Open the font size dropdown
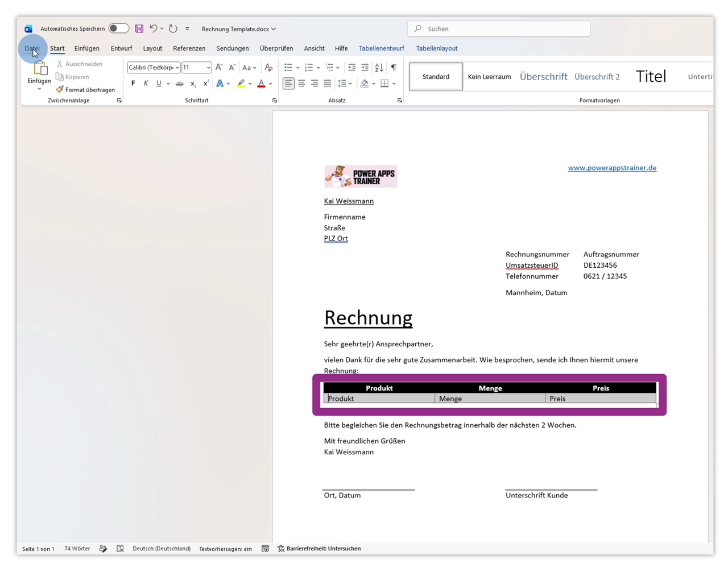This screenshot has height=564, width=728. 209,68
